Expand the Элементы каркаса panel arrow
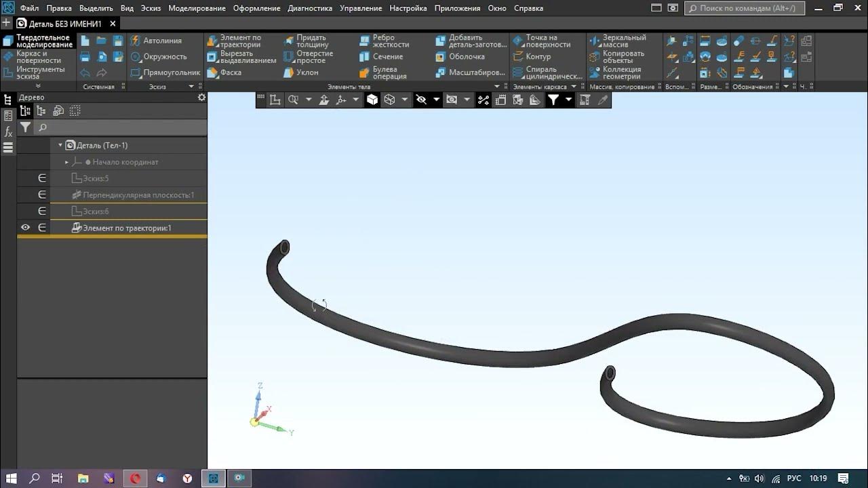 (x=574, y=87)
